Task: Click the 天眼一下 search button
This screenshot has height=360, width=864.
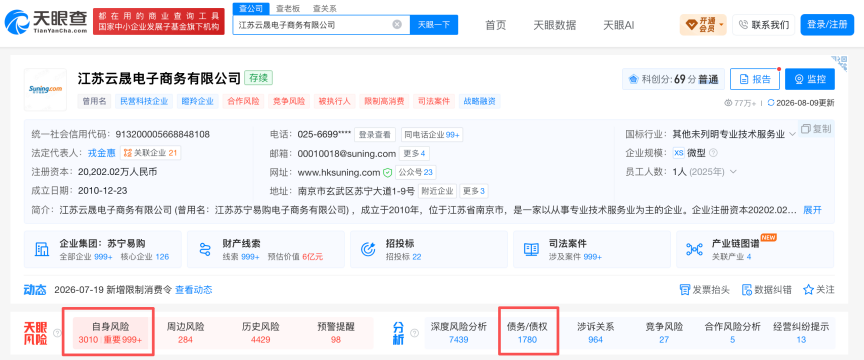Action: point(434,24)
